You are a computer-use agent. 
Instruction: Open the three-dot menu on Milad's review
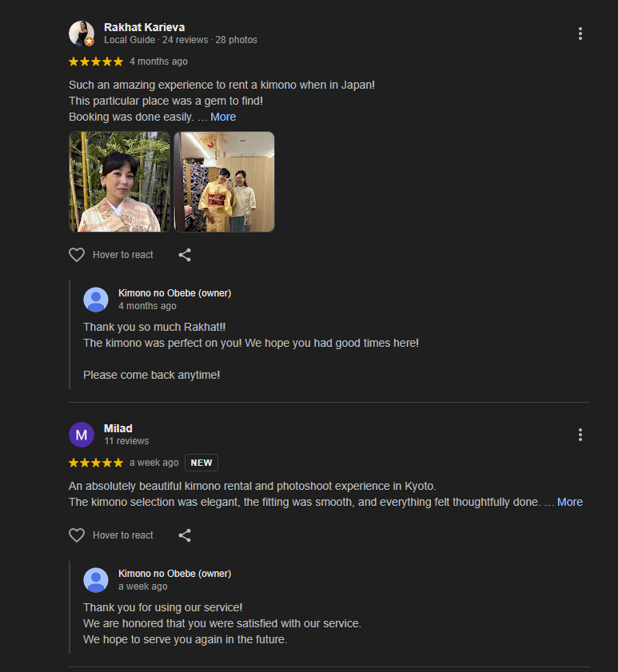(580, 434)
